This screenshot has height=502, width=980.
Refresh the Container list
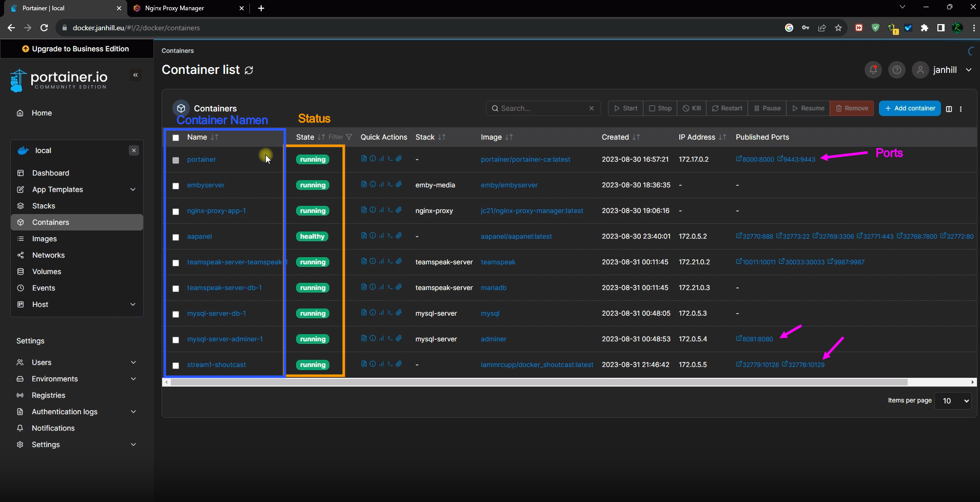click(249, 70)
